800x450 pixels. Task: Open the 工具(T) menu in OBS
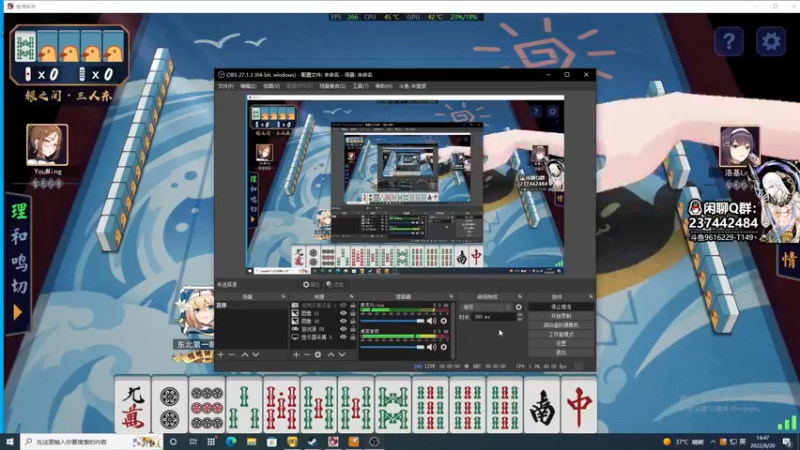click(360, 86)
